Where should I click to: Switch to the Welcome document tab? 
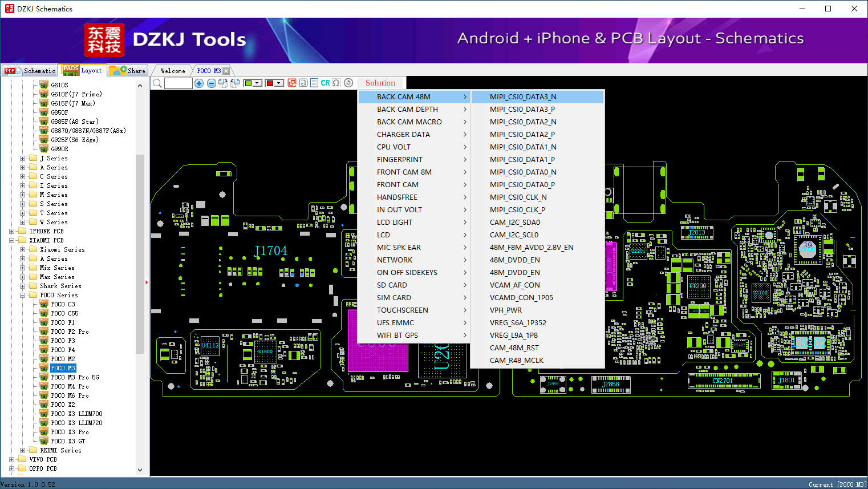(x=173, y=71)
